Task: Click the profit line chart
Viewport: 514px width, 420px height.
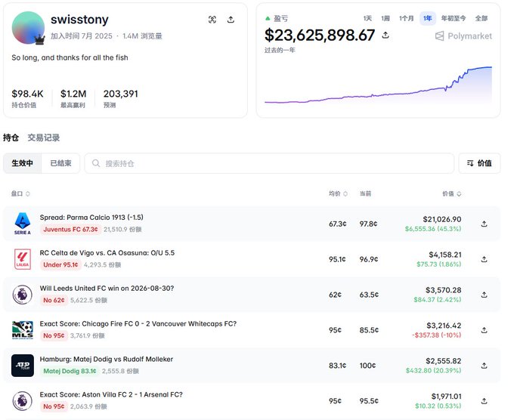Action: [378, 86]
